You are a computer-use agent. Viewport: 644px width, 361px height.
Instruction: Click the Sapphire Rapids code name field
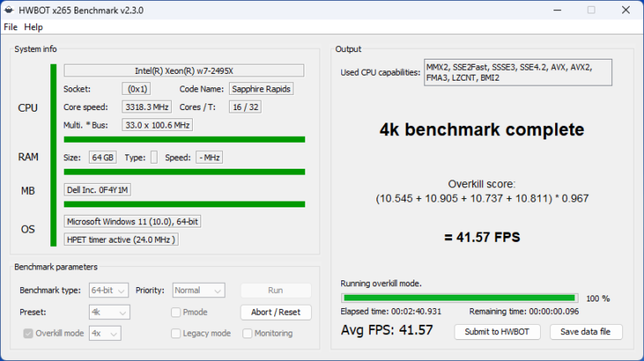click(261, 89)
